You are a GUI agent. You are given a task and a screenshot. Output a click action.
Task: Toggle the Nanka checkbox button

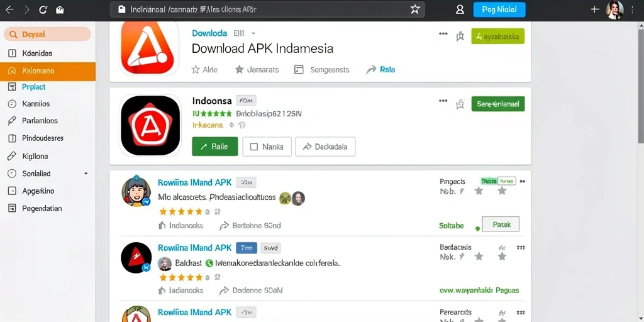click(267, 147)
